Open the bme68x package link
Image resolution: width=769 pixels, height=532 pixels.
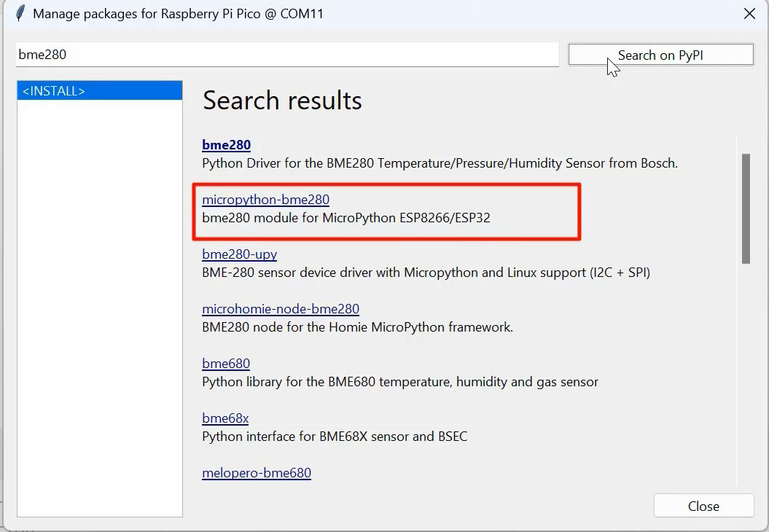pos(225,418)
